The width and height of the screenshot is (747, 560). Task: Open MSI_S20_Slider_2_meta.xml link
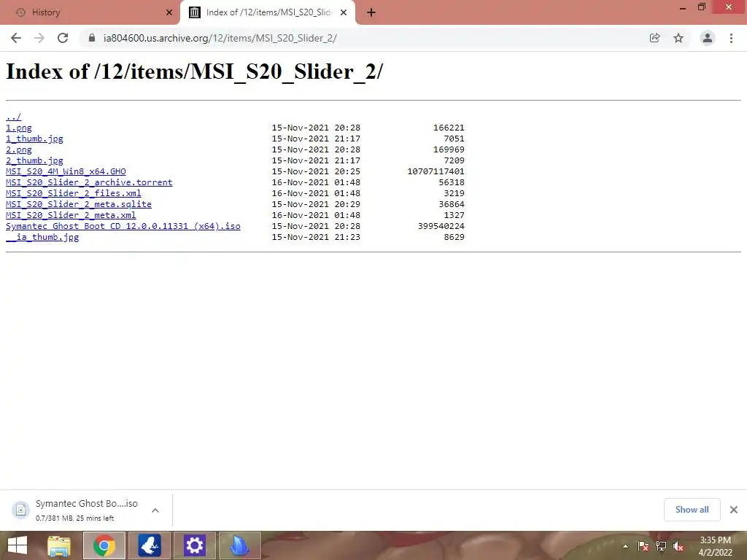click(x=71, y=215)
